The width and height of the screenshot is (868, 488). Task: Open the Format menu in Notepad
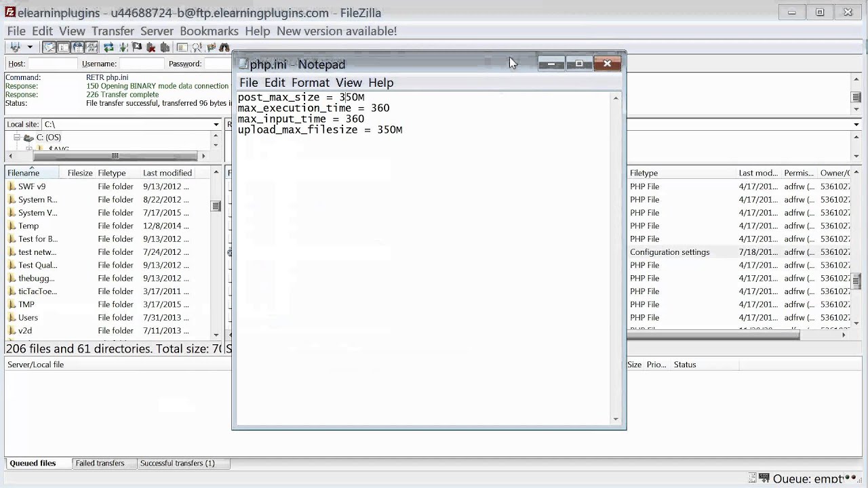coord(310,83)
